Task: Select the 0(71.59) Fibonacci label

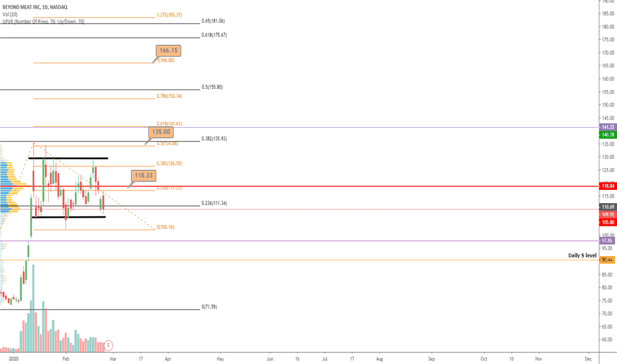Action: tap(209, 306)
